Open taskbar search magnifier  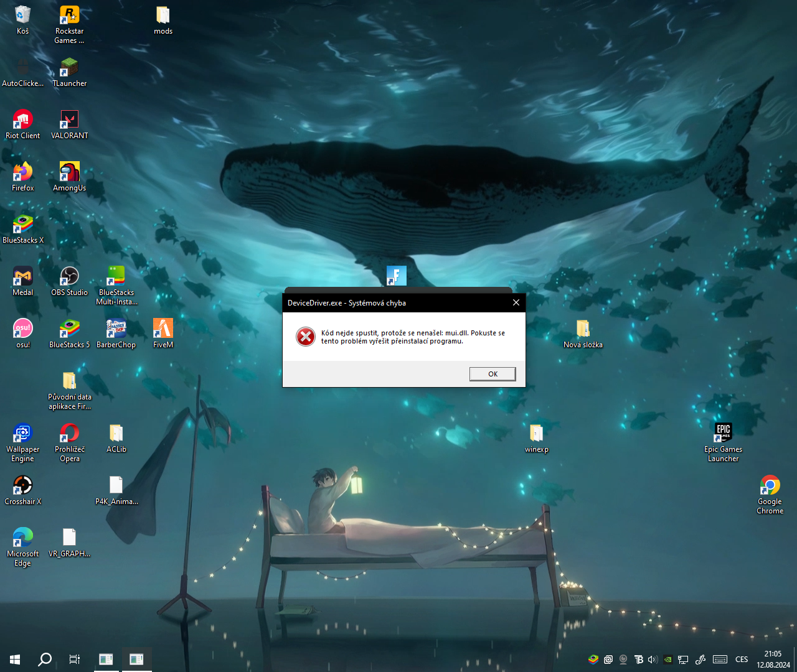click(x=45, y=660)
